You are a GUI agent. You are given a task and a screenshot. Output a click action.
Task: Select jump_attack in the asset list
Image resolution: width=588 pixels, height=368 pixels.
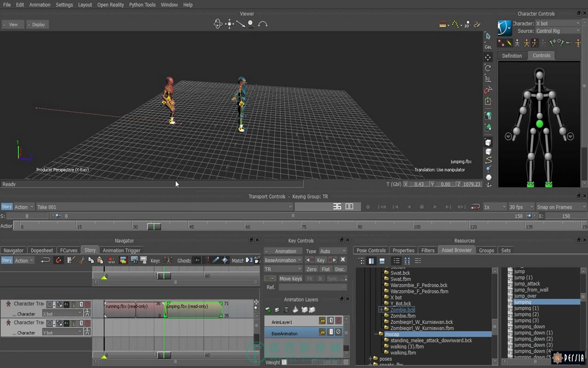pyautogui.click(x=527, y=283)
